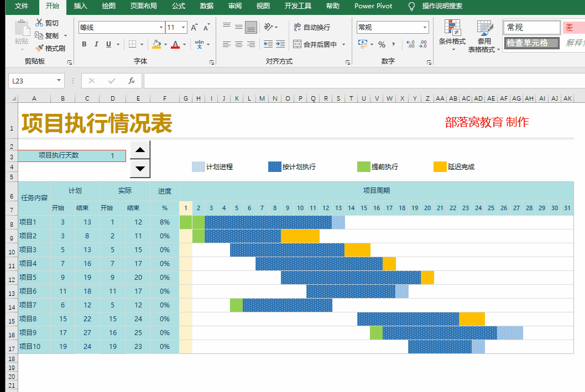Click spin button up arrow

pos(140,150)
